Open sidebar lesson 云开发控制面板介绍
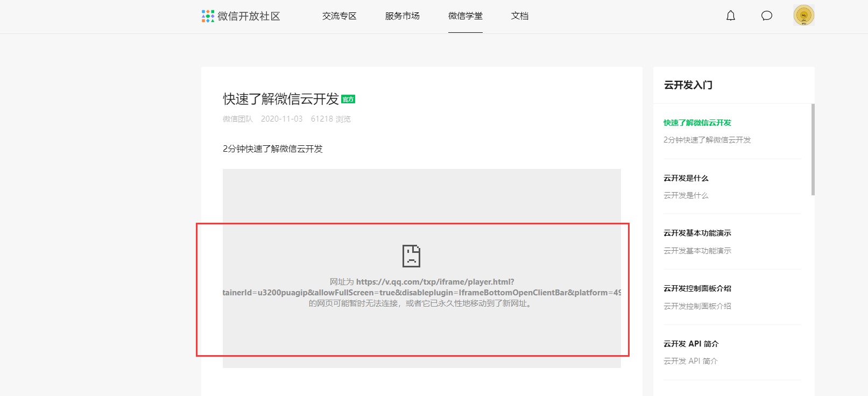Screen dimensions: 868x396 pos(697,288)
